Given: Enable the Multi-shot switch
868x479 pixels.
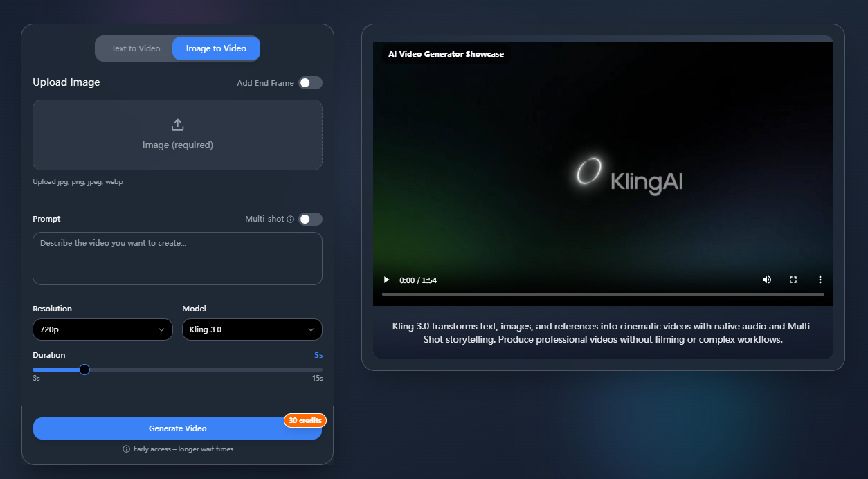Looking at the screenshot, I should coord(310,219).
